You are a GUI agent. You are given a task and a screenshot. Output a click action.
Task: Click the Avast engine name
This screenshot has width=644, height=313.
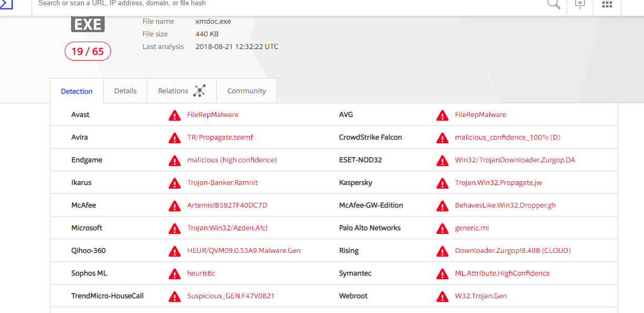(x=80, y=115)
